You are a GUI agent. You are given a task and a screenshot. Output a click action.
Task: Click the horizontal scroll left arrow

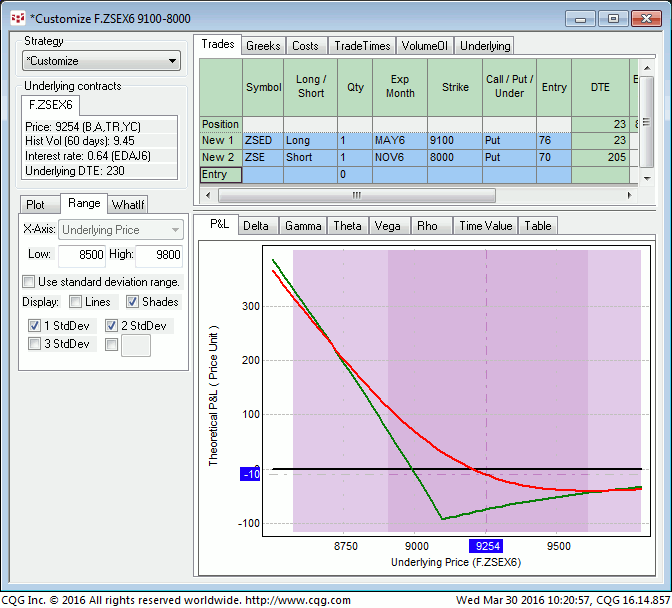[x=208, y=195]
